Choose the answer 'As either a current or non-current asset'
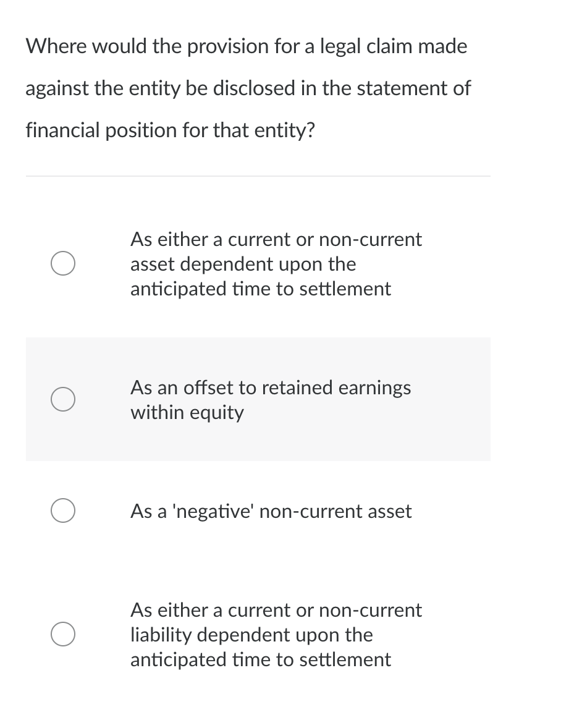This screenshot has width=561, height=728. tap(276, 264)
